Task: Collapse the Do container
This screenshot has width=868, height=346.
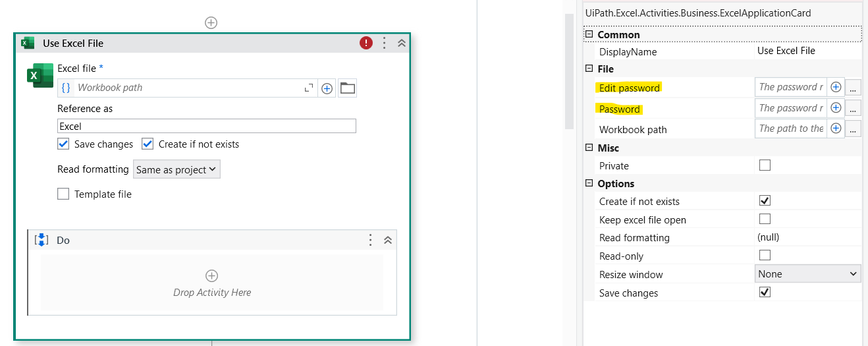Action: [x=388, y=241]
